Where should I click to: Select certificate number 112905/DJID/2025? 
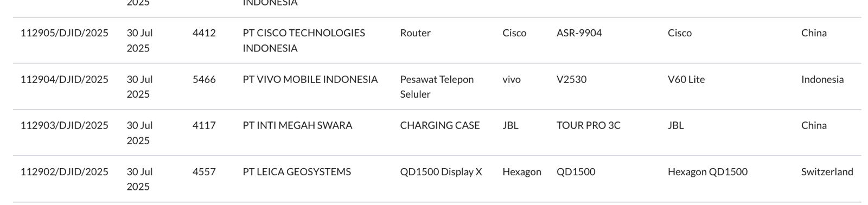(65, 33)
